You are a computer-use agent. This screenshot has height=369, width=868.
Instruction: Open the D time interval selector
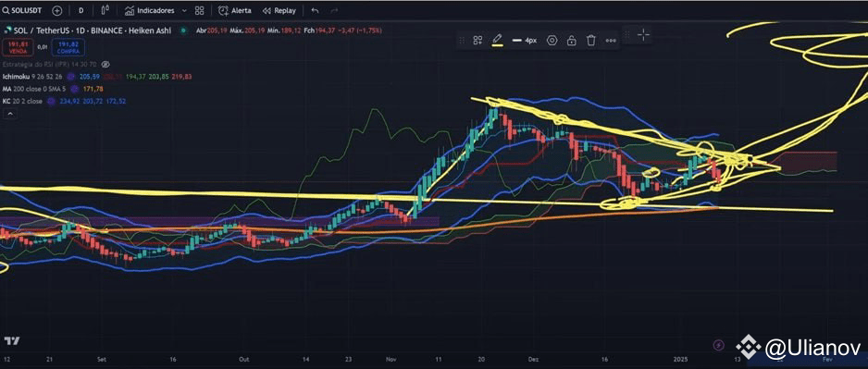81,10
